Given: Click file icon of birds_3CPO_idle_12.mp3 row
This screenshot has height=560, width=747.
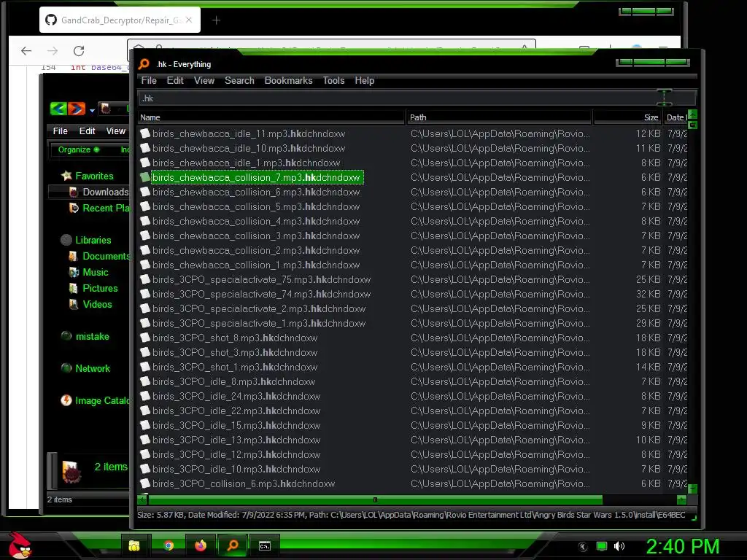Looking at the screenshot, I should pos(145,454).
